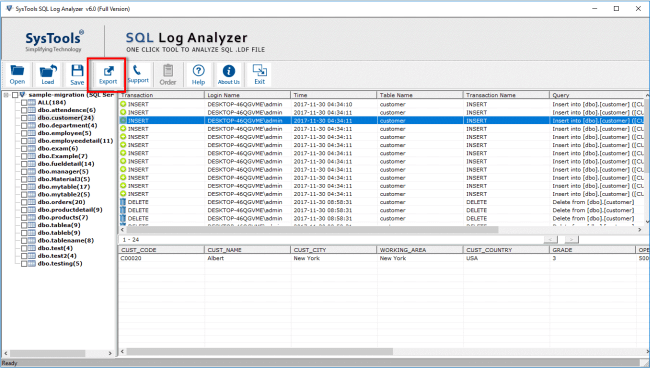
Task: Select dbo.testing(5) in the tree
Action: point(60,264)
